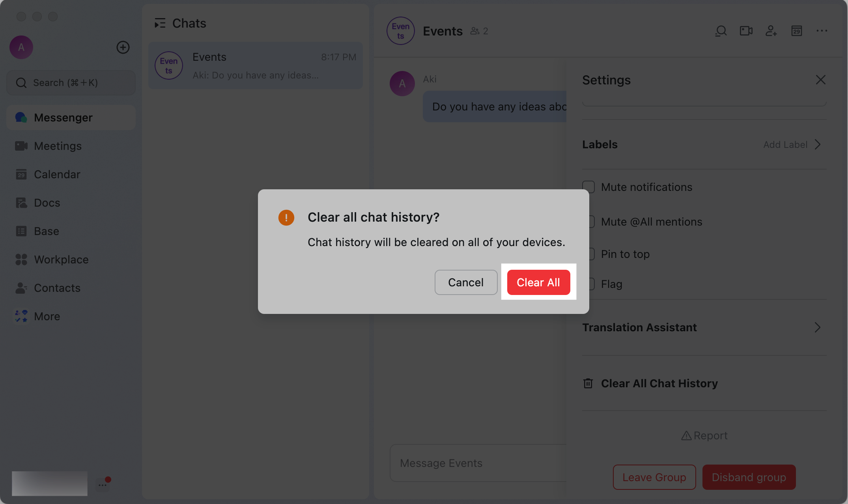Select the Base icon in the sidebar
This screenshot has height=504, width=848.
[x=46, y=231]
